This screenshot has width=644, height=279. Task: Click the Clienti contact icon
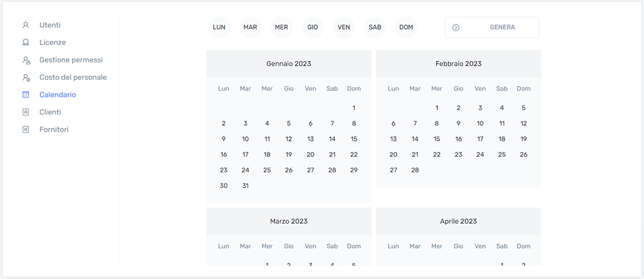point(26,113)
